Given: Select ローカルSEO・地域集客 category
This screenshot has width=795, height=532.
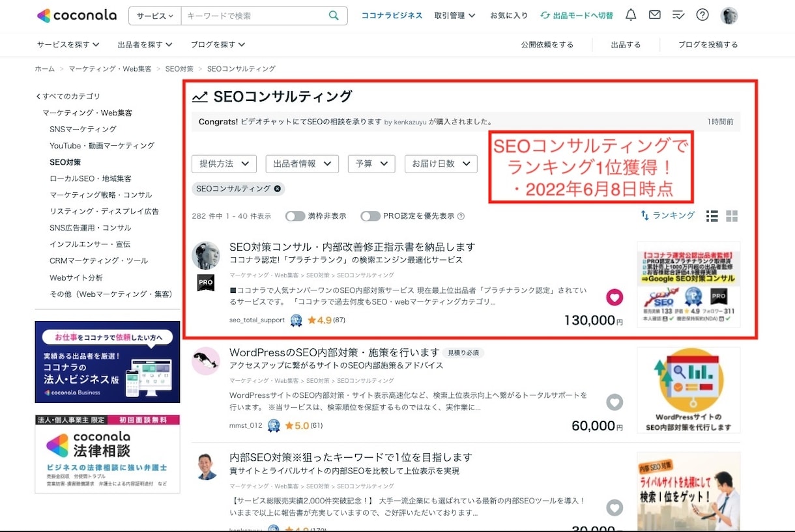Looking at the screenshot, I should point(91,178).
